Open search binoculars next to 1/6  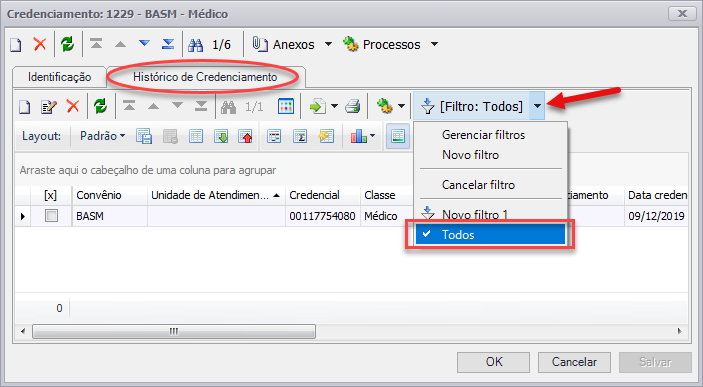pyautogui.click(x=195, y=44)
